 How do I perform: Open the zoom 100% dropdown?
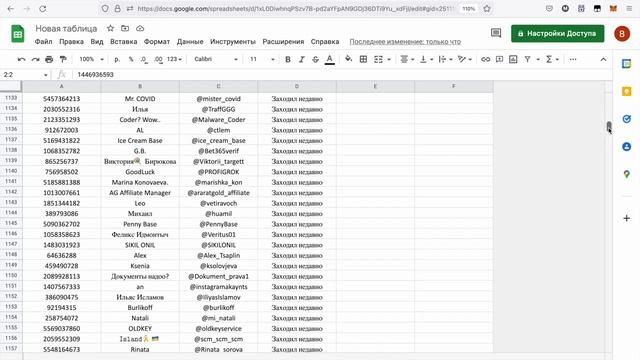point(91,60)
